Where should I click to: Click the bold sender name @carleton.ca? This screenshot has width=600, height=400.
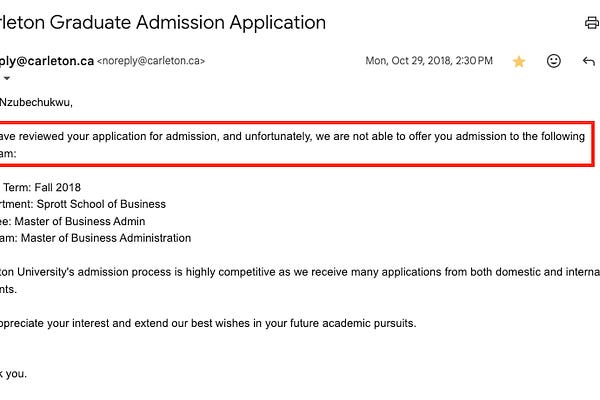[45, 61]
